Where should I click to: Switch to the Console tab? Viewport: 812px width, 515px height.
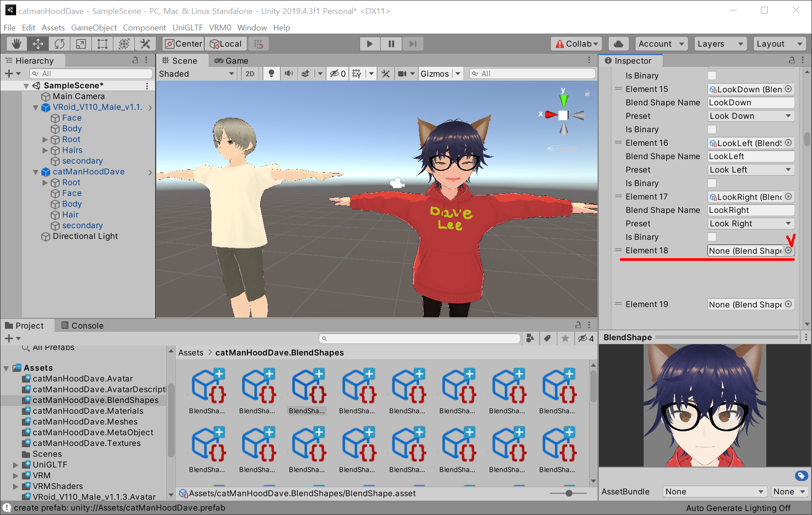pos(82,325)
